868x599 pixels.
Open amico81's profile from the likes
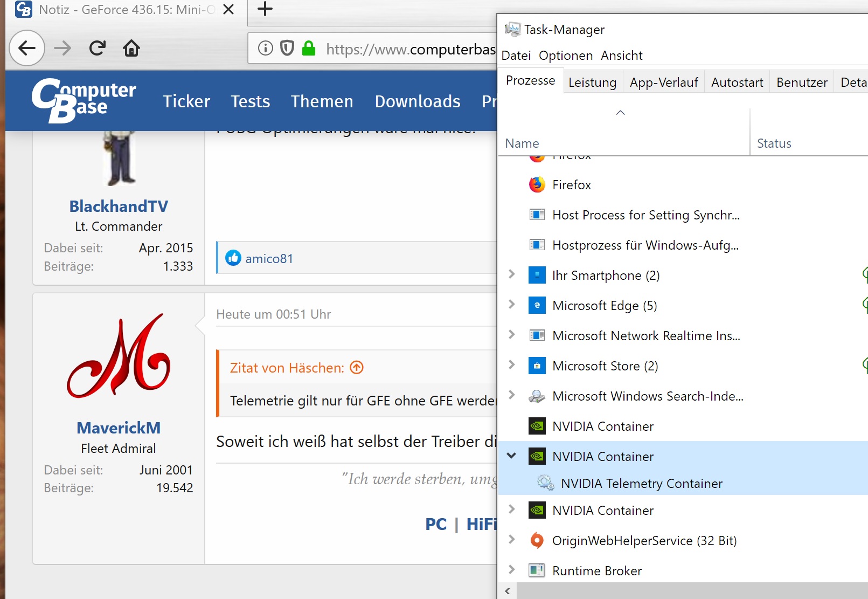pyautogui.click(x=269, y=259)
